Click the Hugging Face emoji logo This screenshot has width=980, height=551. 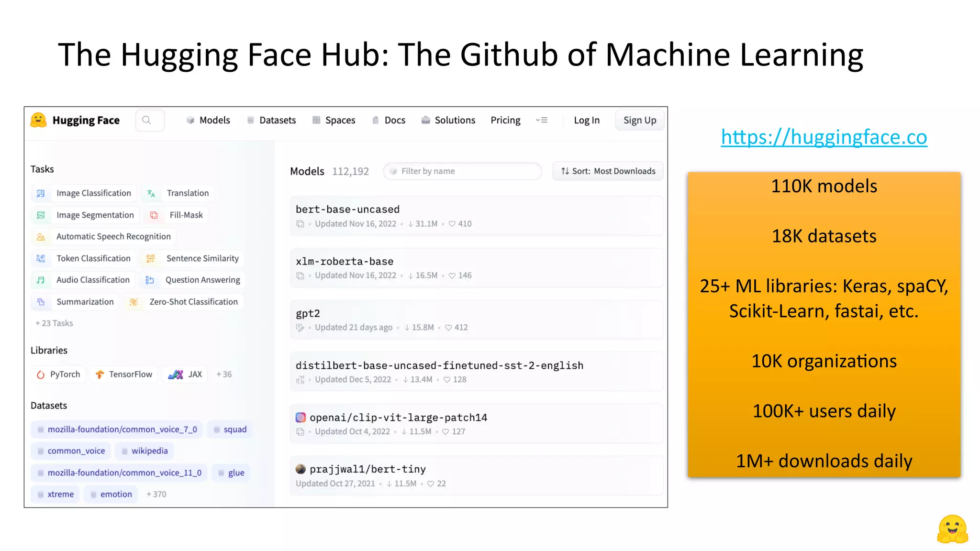(x=38, y=120)
